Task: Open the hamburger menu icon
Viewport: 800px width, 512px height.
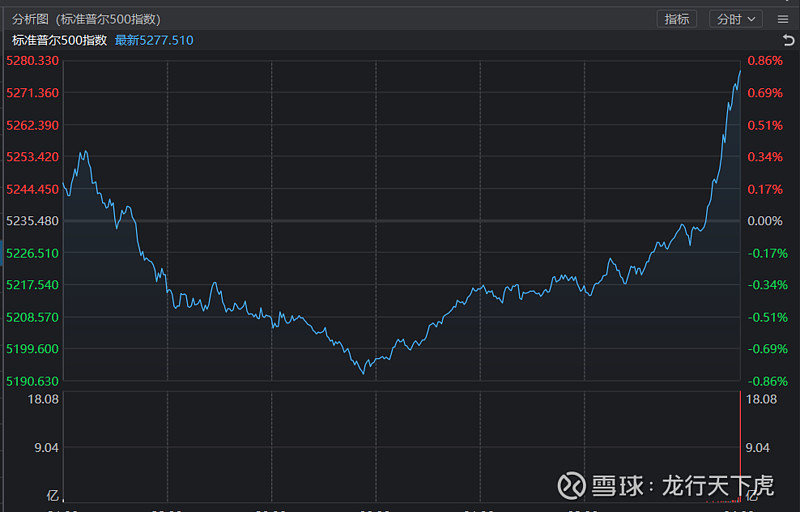Action: [x=781, y=19]
